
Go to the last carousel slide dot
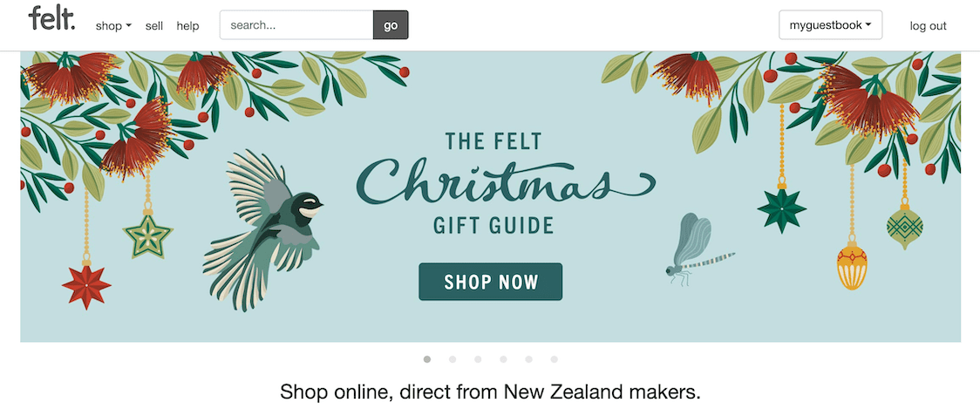pyautogui.click(x=554, y=358)
